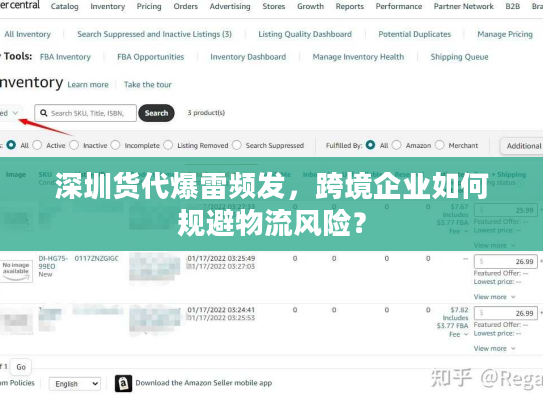543x408 pixels.
Task: Open FBA Opportunities tool
Action: (x=150, y=57)
